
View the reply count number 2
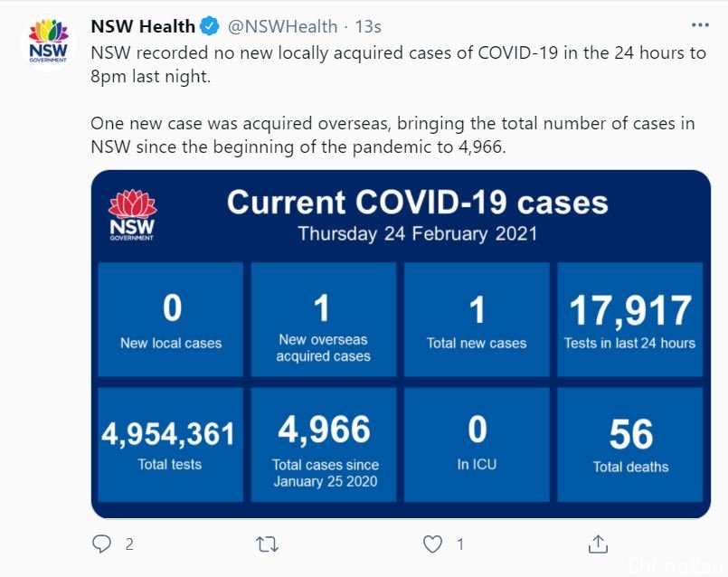point(129,544)
